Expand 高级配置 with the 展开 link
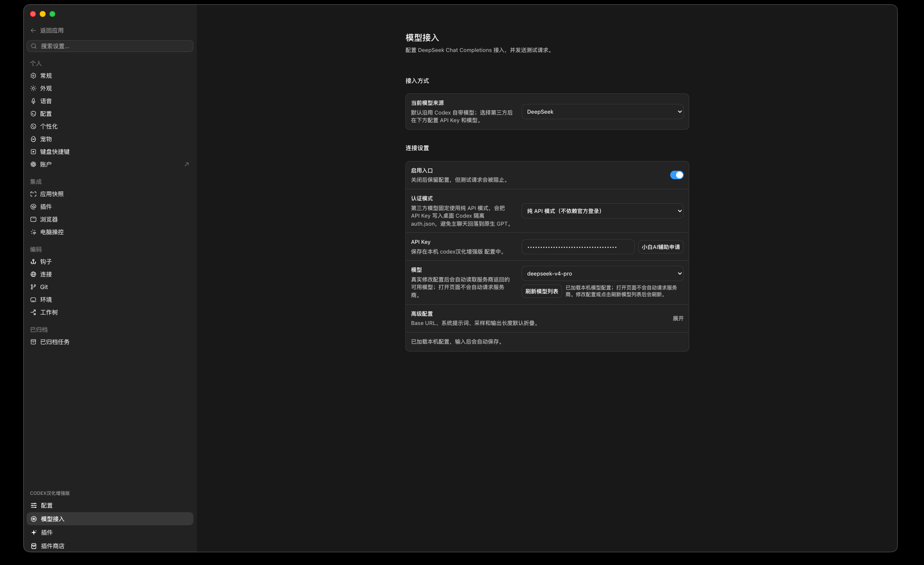Image resolution: width=924 pixels, height=565 pixels. (678, 319)
